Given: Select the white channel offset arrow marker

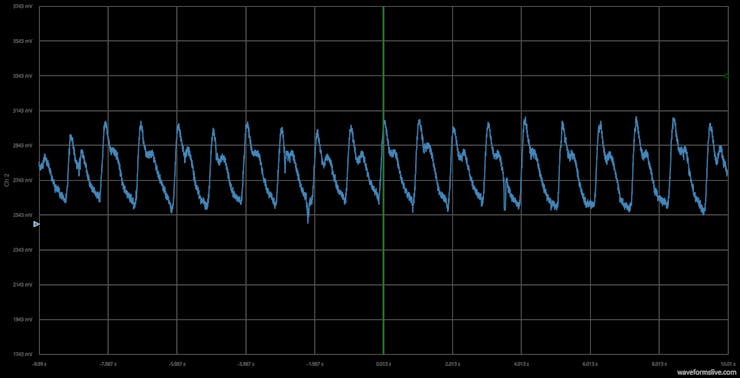Looking at the screenshot, I should [36, 225].
